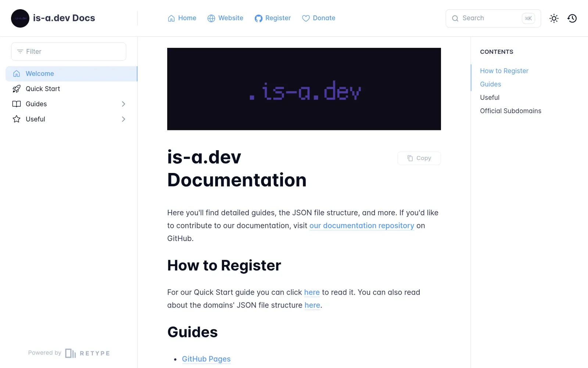
Task: Jump to Official Subdomains in Contents
Action: 511,111
